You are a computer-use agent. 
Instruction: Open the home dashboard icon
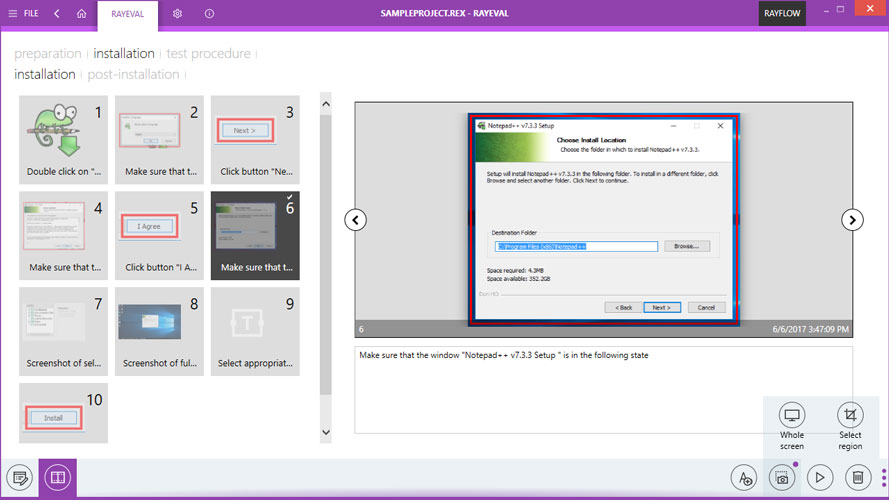tap(82, 13)
